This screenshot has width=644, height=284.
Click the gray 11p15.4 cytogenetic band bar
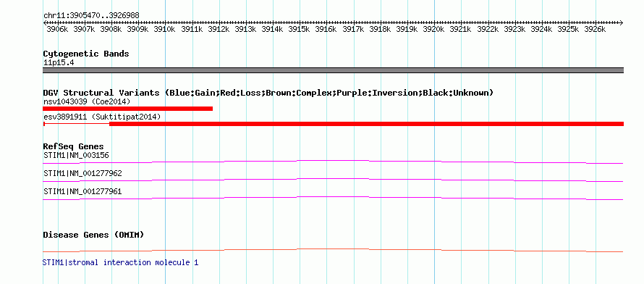[x=333, y=70]
